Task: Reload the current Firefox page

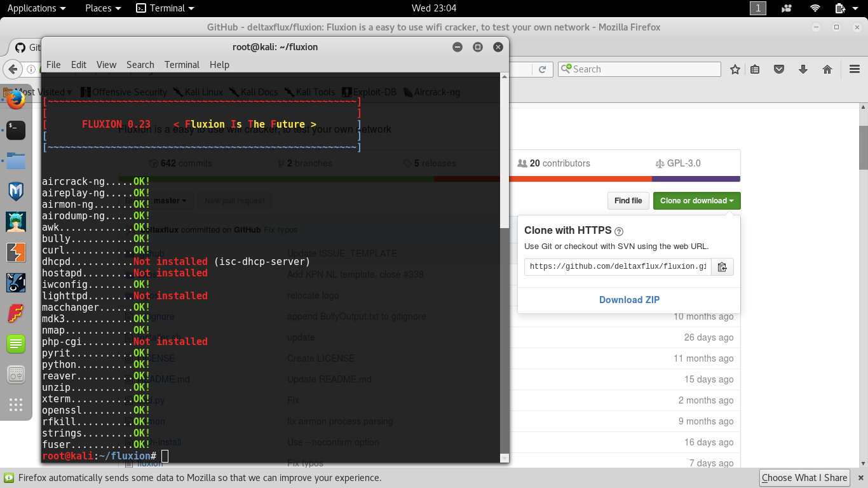Action: point(542,69)
